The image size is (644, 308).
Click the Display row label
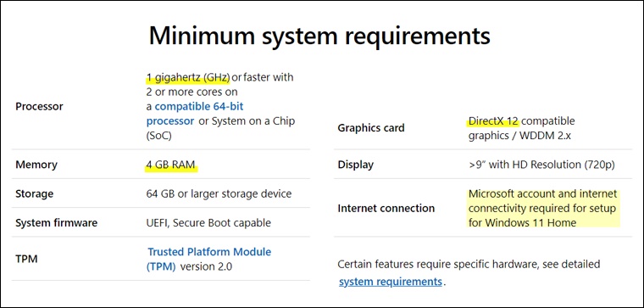[x=356, y=165]
